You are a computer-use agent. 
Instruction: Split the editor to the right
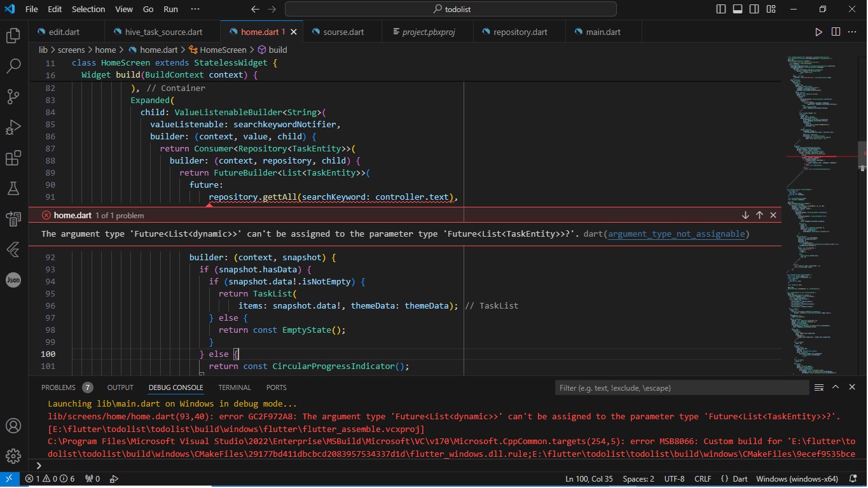[x=836, y=32]
